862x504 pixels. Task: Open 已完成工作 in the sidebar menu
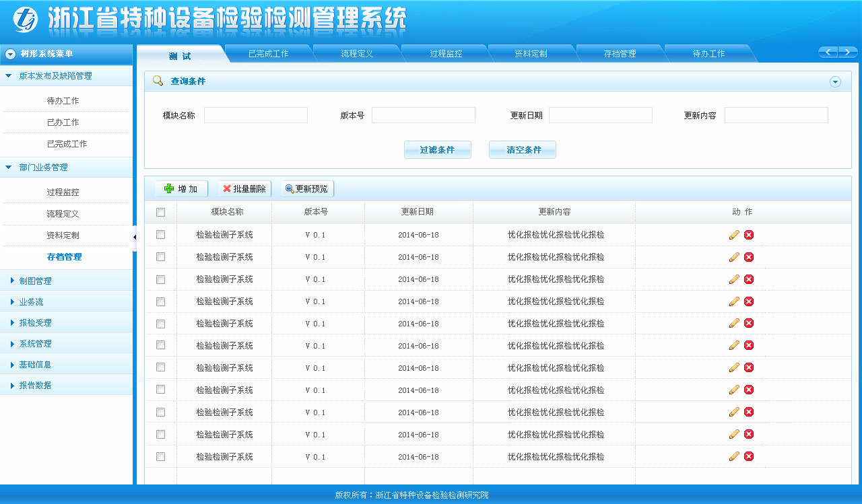[x=67, y=144]
